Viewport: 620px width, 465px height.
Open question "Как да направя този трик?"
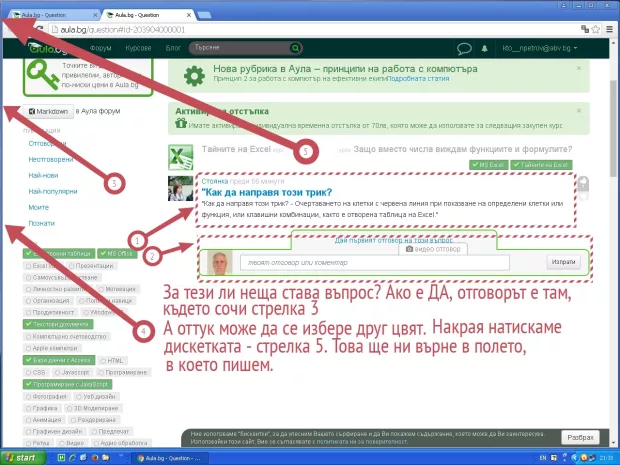(x=267, y=192)
